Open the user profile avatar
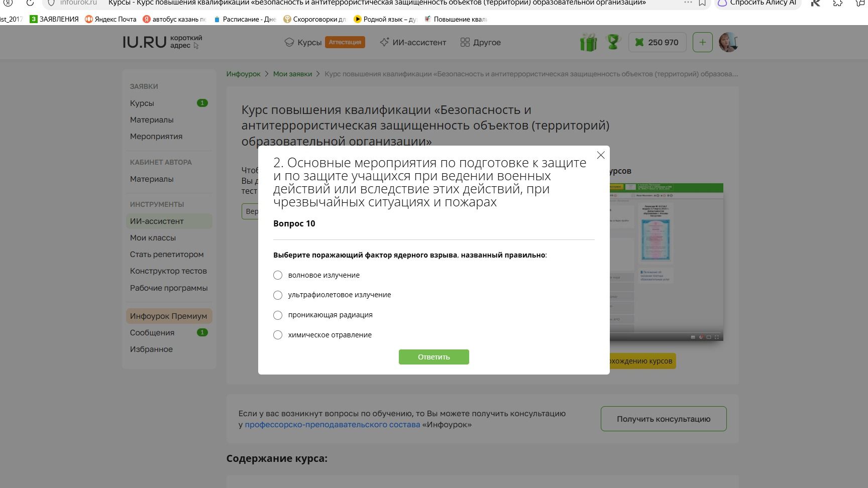 coord(728,42)
